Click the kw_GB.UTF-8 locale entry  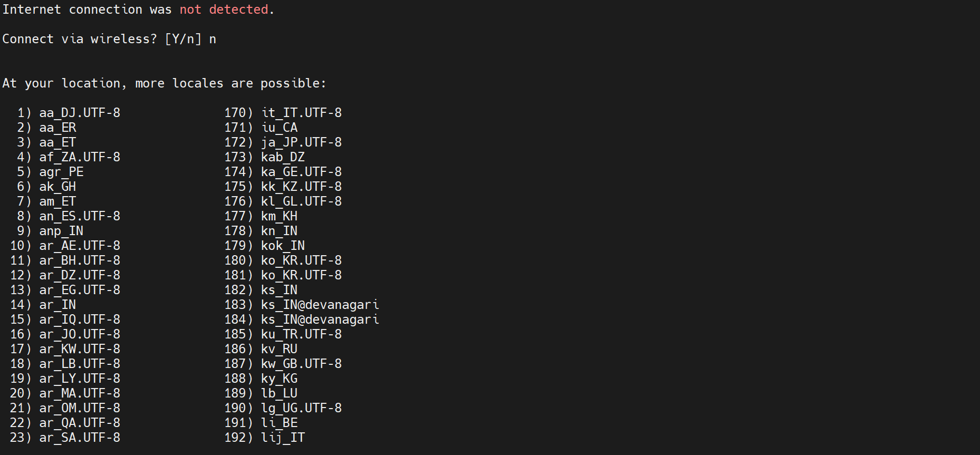click(301, 364)
